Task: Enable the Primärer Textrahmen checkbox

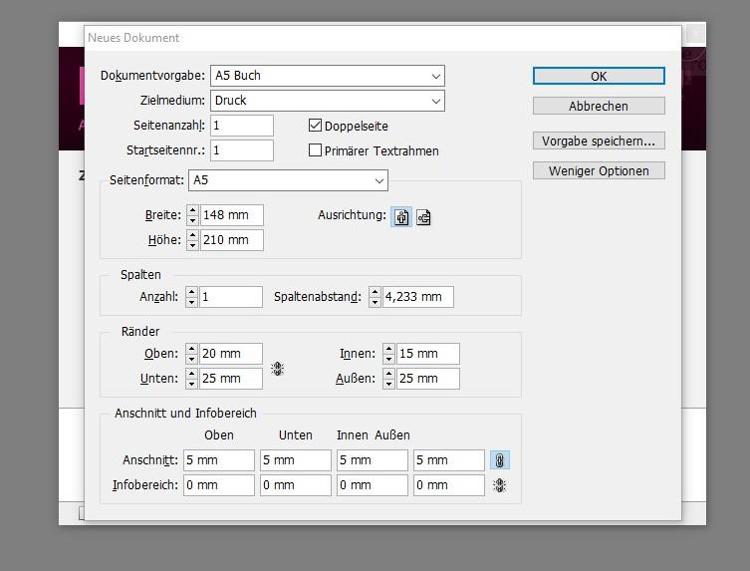Action: coord(316,151)
